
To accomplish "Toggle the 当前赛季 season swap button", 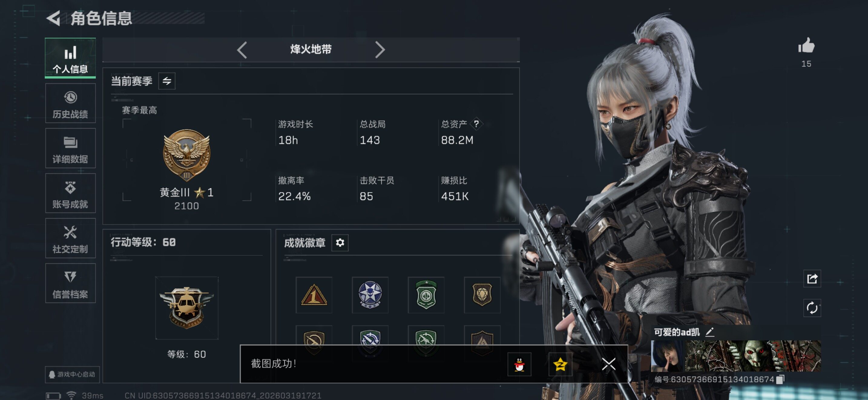I will [x=167, y=81].
